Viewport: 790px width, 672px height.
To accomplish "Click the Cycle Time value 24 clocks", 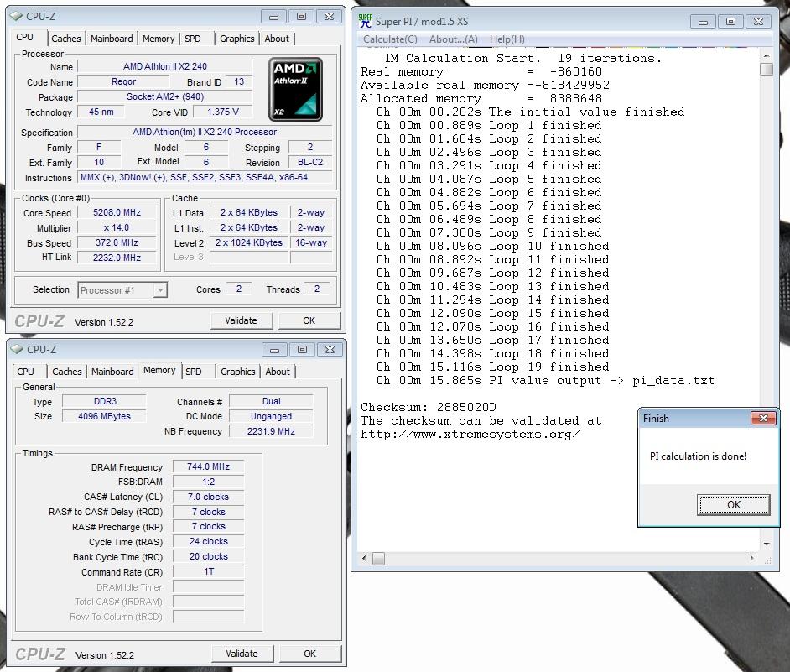I will pos(208,541).
